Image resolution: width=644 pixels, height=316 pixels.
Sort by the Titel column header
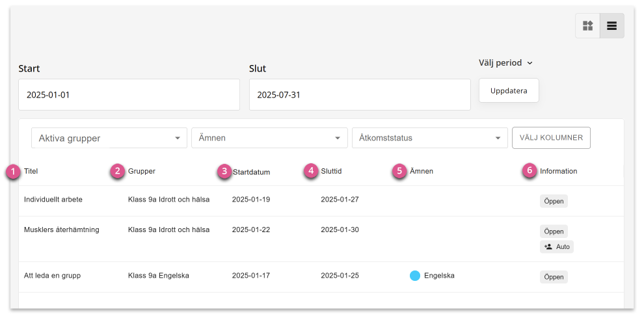pos(31,171)
